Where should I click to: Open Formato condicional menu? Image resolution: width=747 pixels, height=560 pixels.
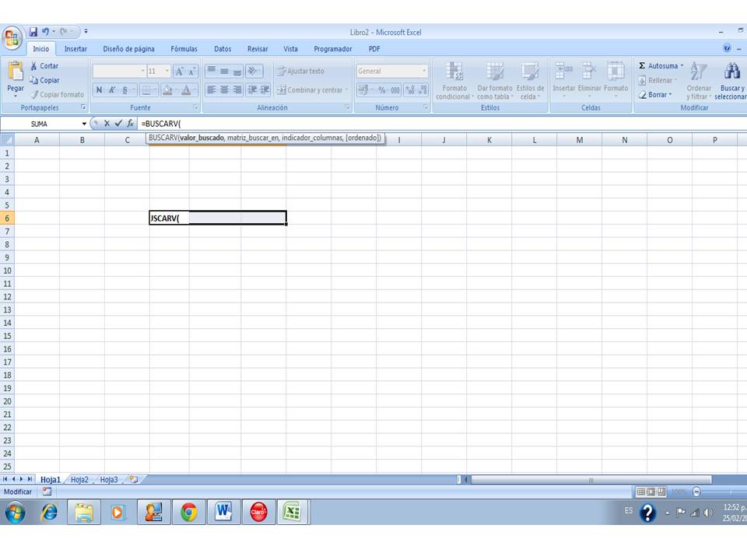[x=454, y=80]
